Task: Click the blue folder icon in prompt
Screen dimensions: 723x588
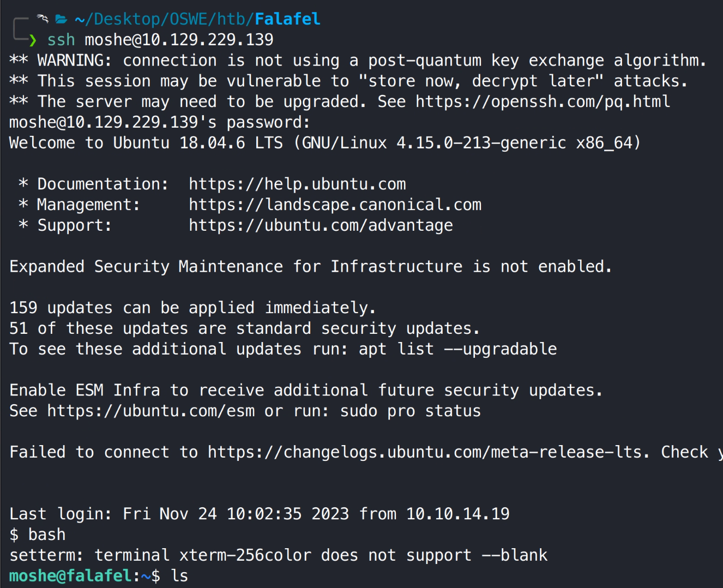Action: (61, 20)
